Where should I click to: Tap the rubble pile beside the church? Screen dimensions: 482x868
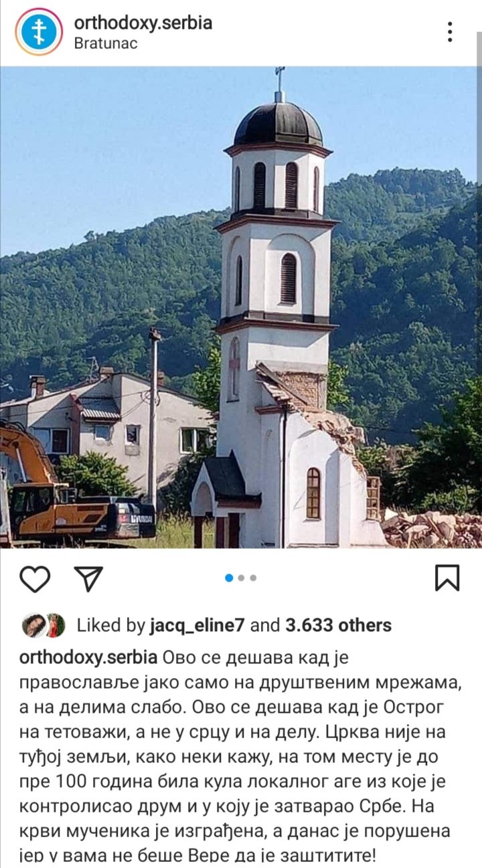(x=432, y=529)
